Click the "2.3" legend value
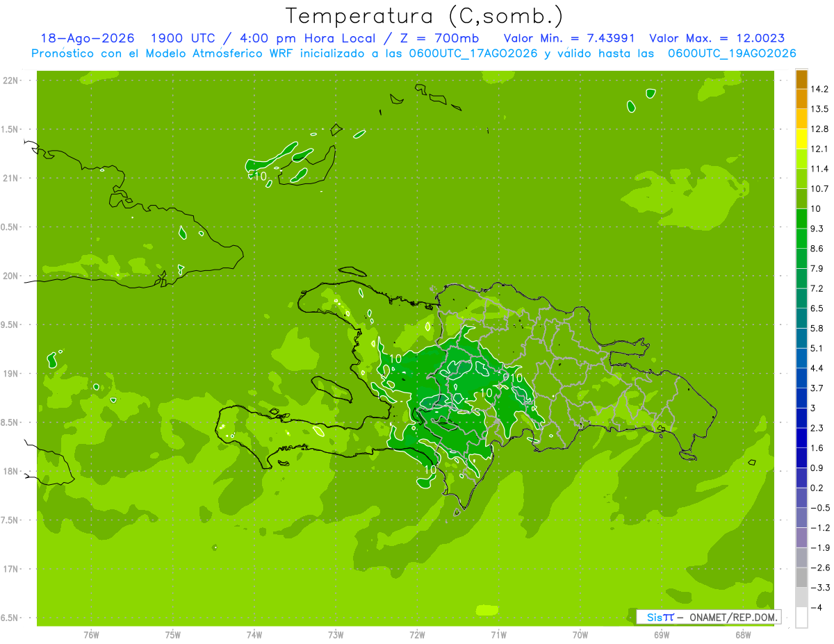Screen dimensions: 834x644 pos(817,428)
